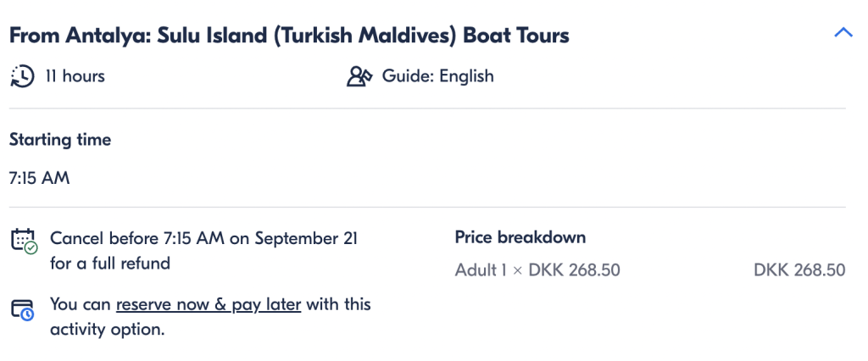This screenshot has height=361, width=868.
Task: Click the pay later card-with-clock icon
Action: tap(23, 309)
